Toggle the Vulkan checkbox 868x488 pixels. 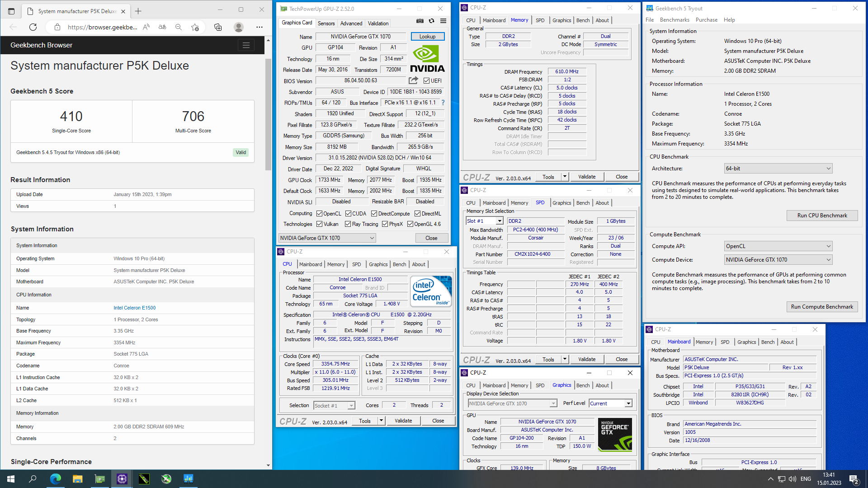pos(319,224)
